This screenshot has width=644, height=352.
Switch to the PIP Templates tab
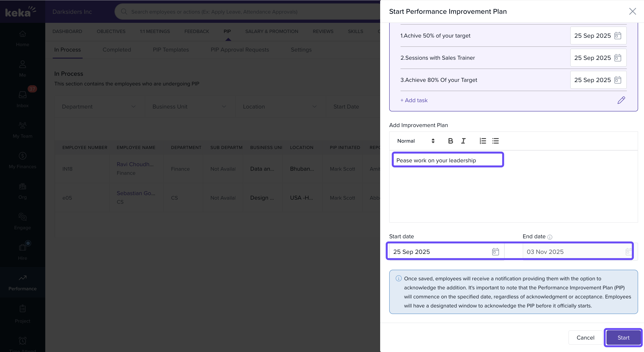click(x=171, y=50)
